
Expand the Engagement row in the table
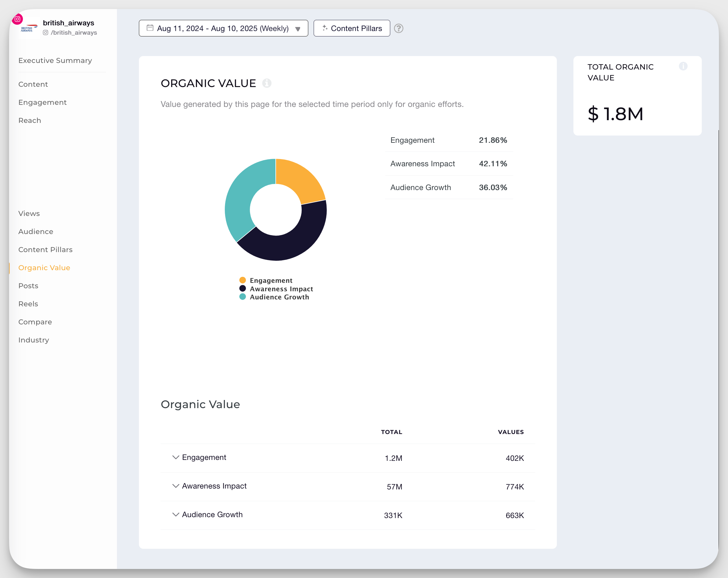175,457
